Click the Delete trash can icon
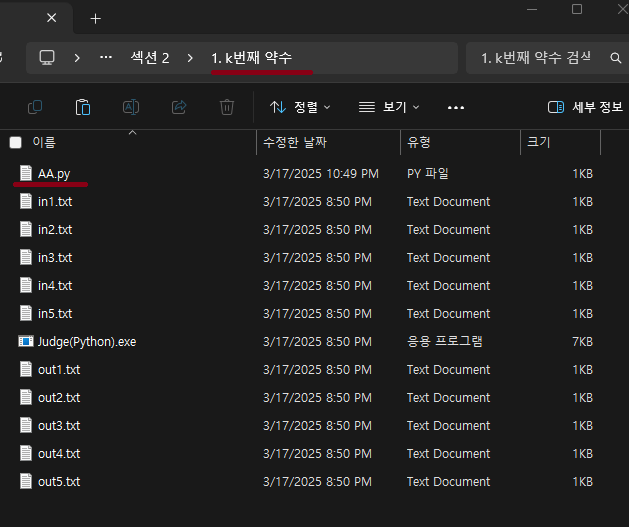Screen dimensions: 629x527 coord(227,107)
